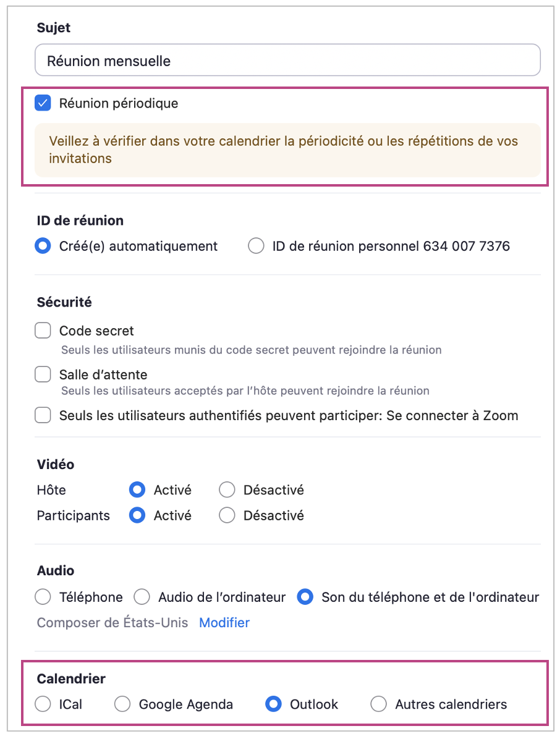This screenshot has width=560, height=739.
Task: Select Créé(e) automatiquement meeting ID option
Action: coord(43,246)
